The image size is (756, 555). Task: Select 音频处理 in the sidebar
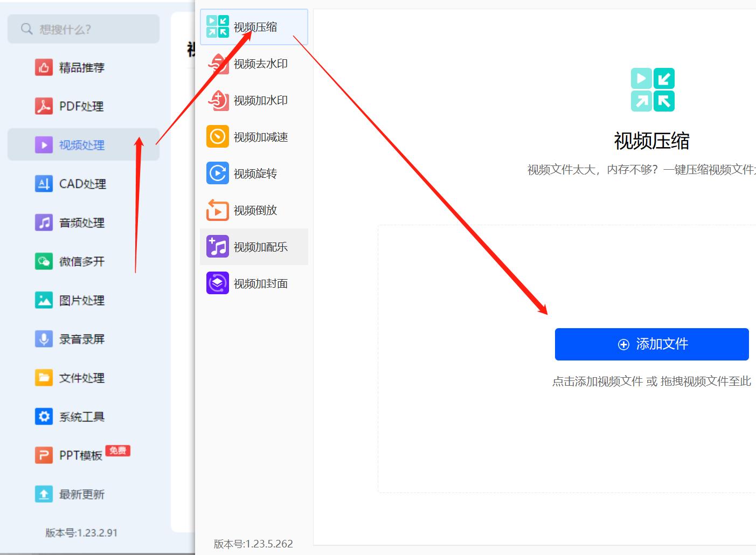[81, 223]
